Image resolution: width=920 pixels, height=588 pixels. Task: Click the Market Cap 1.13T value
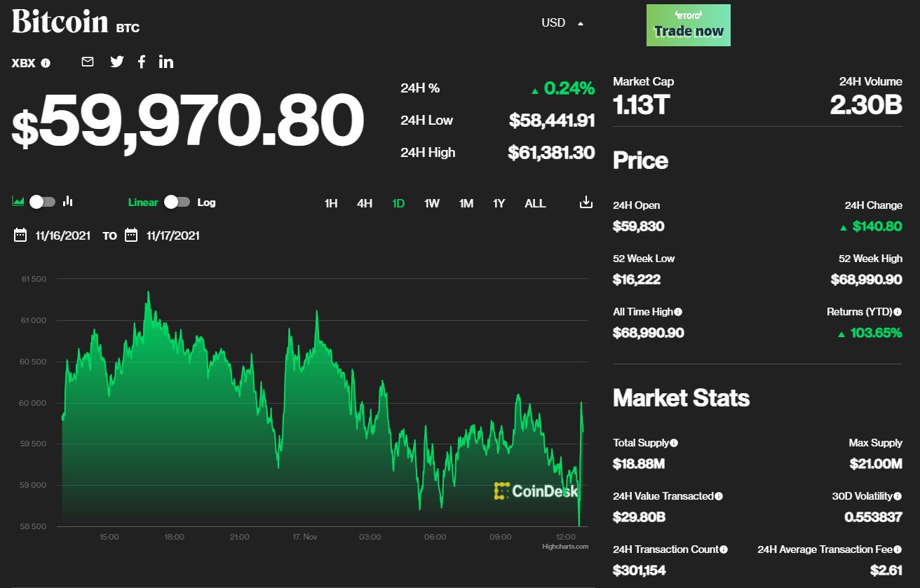coord(641,105)
